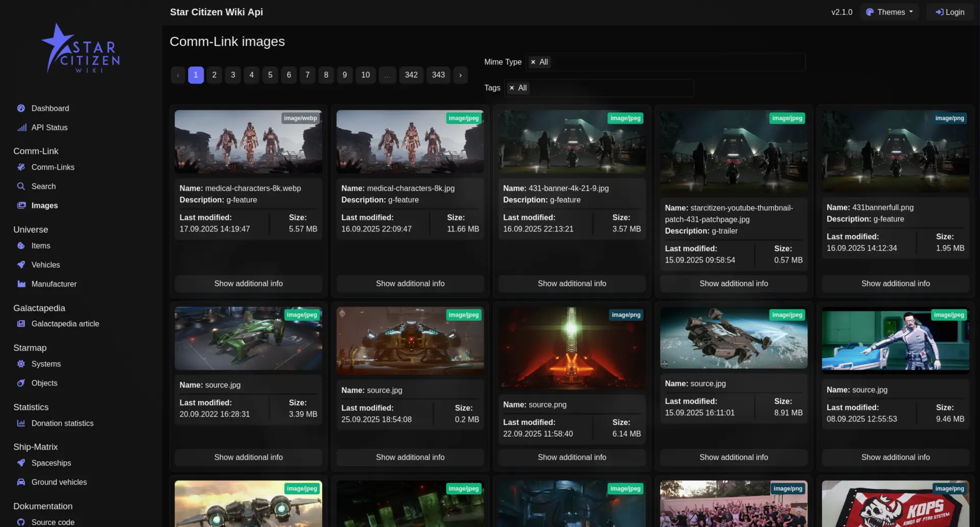Screen dimensions: 980x527
Task: Go to page 10 of images
Action: click(366, 75)
